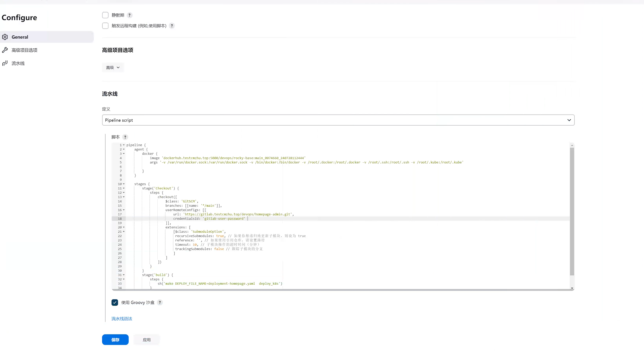The image size is (644, 351).
Task: Click the 脚本 help question mark
Action: pos(125,137)
